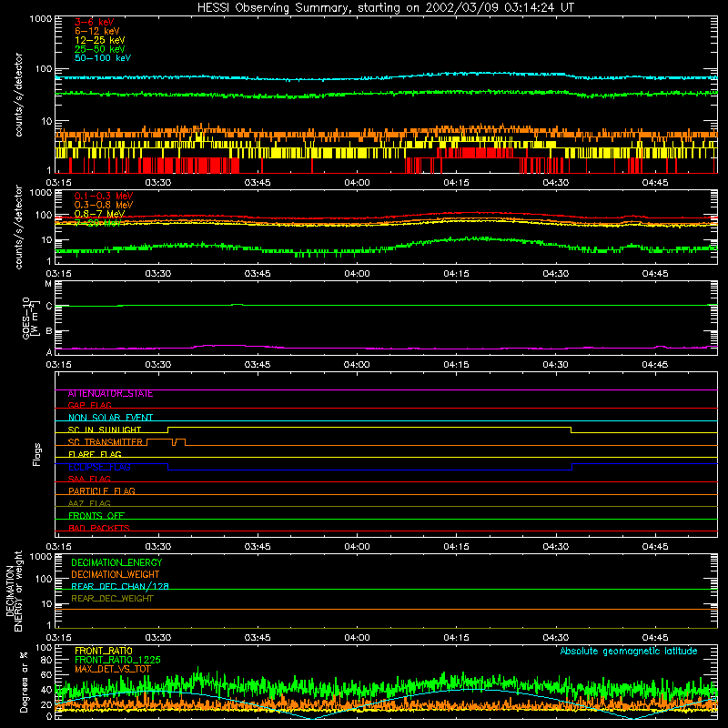
Task: Select the counts/s/detector axis title of keV panel
Action: pos(18,95)
